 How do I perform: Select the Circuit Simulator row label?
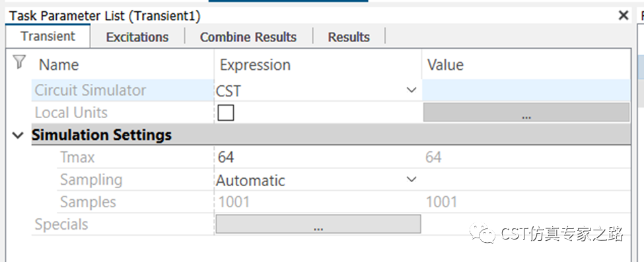click(90, 90)
